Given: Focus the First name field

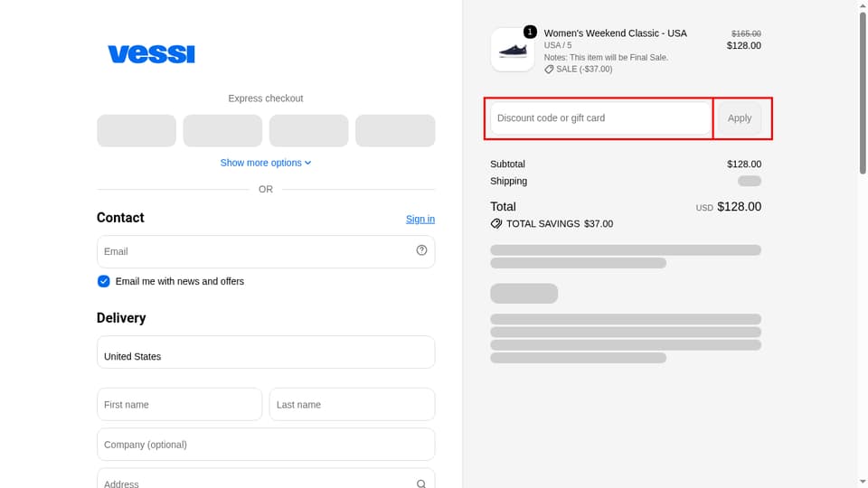Looking at the screenshot, I should point(179,405).
